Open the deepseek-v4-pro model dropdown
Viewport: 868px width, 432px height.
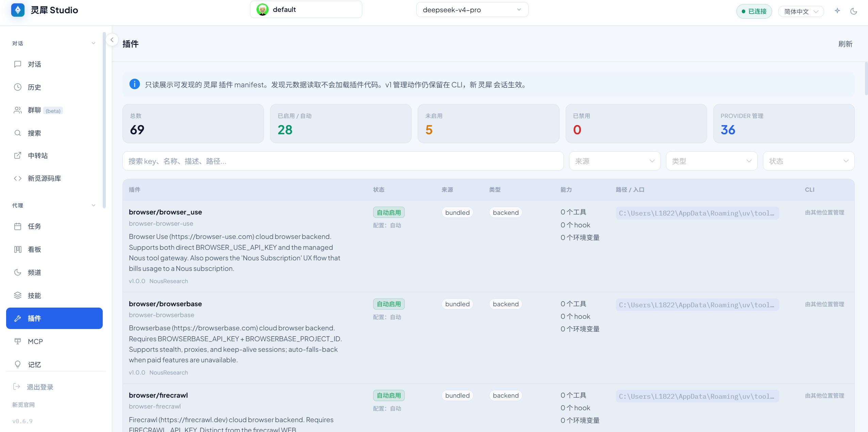click(472, 10)
